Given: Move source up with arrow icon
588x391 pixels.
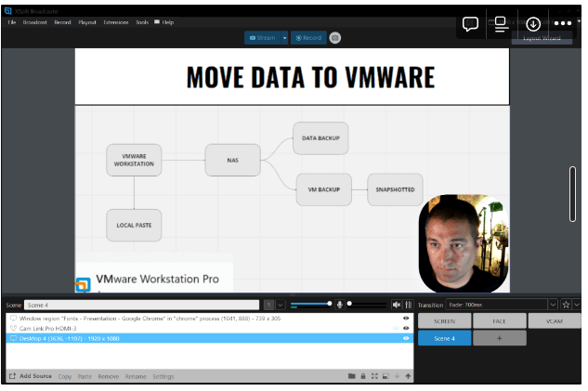Looking at the screenshot, I should (408, 376).
